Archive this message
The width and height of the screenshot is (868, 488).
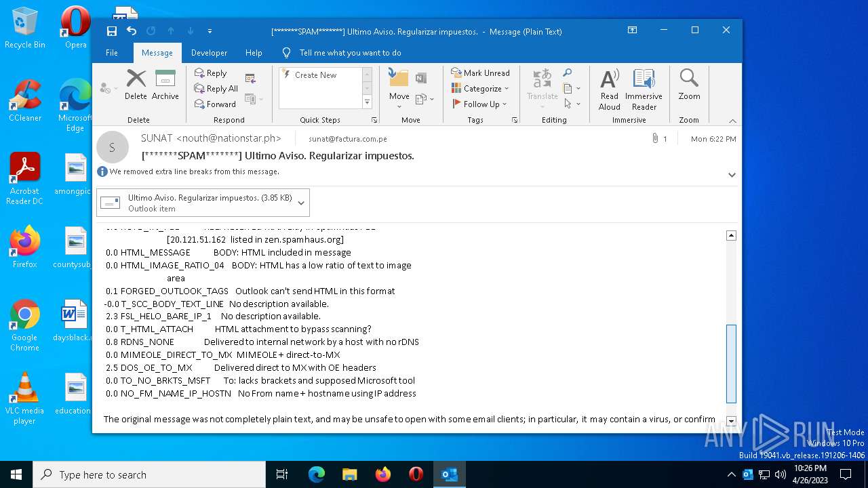tap(165, 85)
